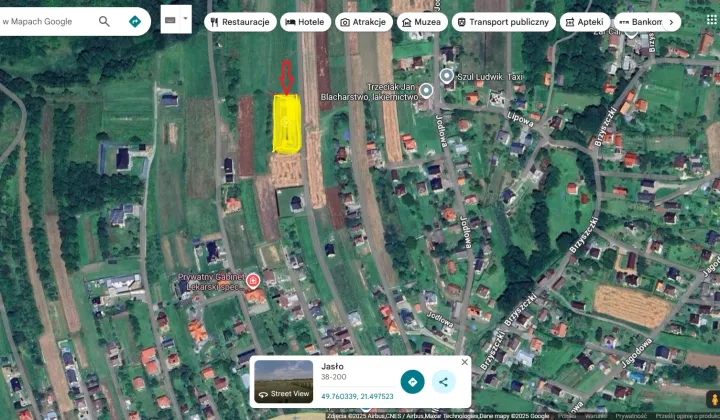The width and height of the screenshot is (720, 420).
Task: Open the Street View thumbnail
Action: pos(284,381)
